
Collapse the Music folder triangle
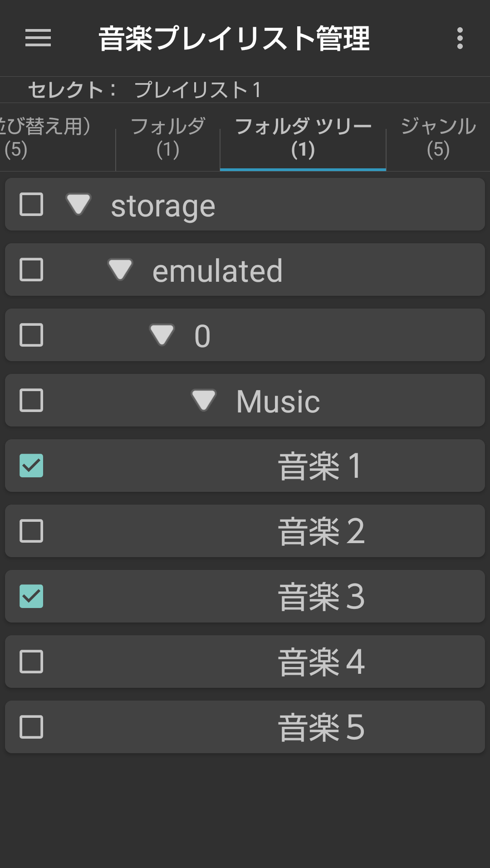(204, 400)
